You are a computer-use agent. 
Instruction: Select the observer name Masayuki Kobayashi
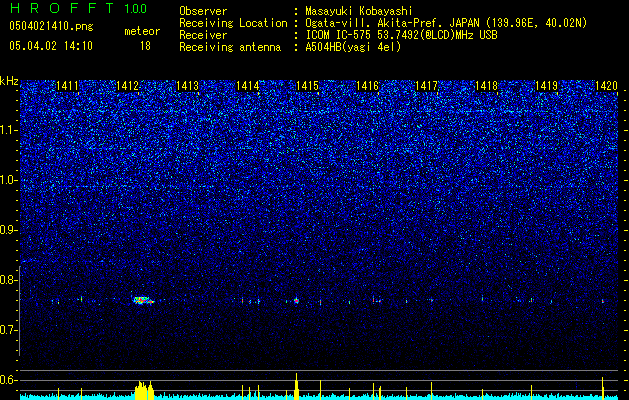359,11
